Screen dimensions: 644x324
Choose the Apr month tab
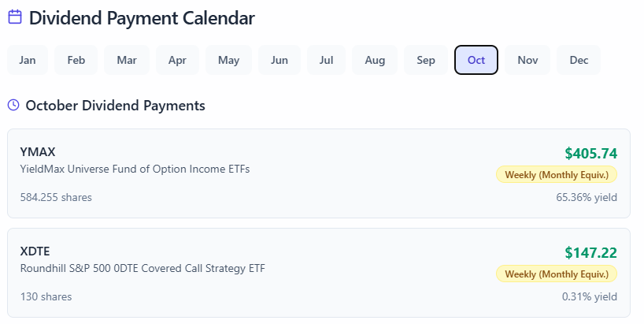177,60
